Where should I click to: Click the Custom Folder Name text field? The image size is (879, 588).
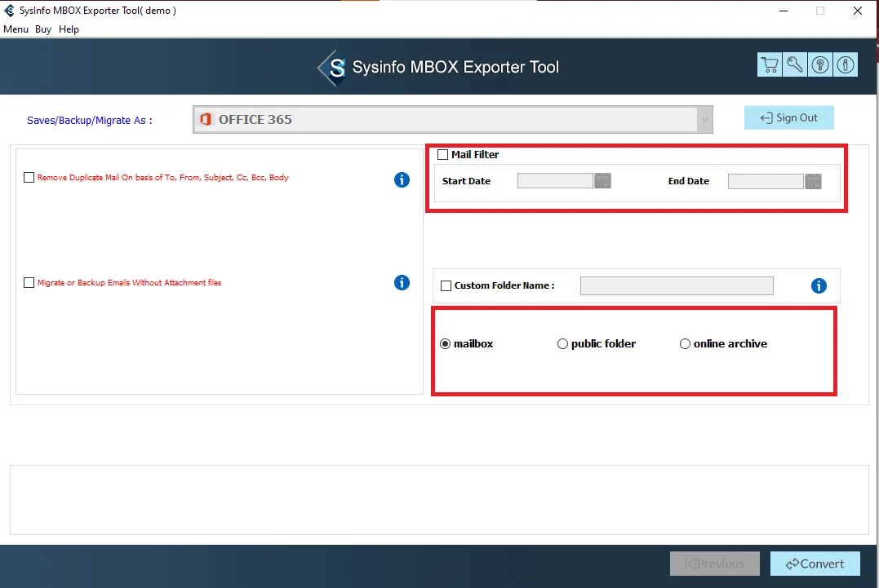(677, 285)
